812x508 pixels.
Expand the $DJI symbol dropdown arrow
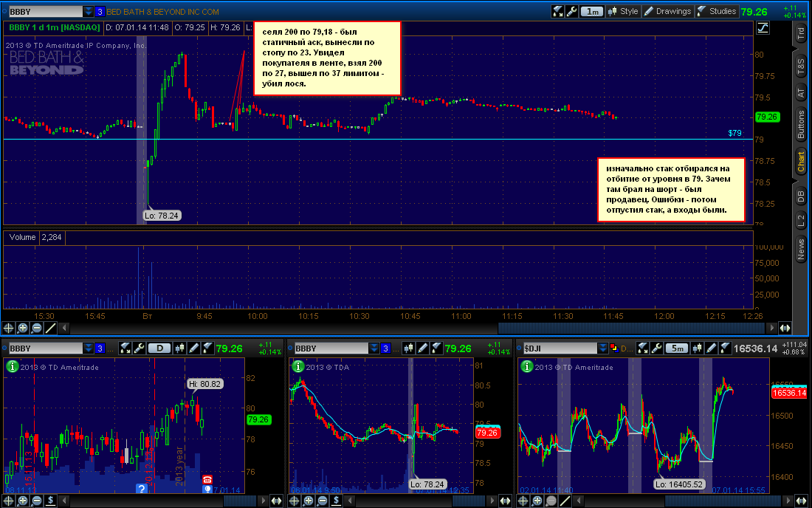coord(602,349)
